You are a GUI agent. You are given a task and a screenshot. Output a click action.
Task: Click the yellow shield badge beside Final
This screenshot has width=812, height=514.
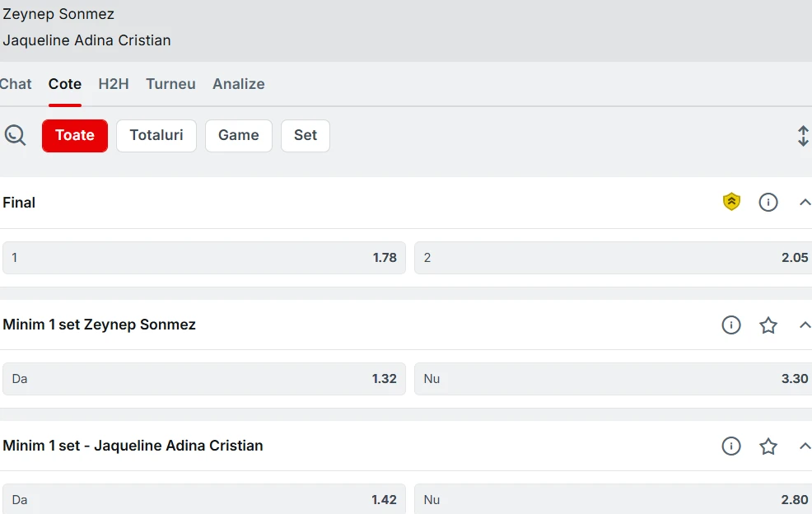click(x=731, y=202)
